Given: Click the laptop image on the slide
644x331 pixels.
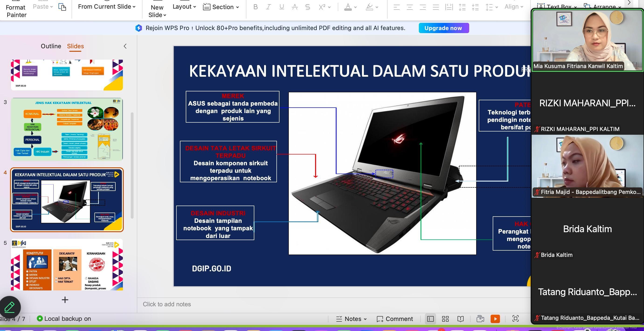Looking at the screenshot, I should point(382,173).
